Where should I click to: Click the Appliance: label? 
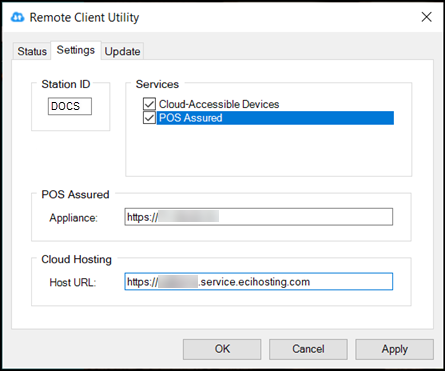pyautogui.click(x=73, y=218)
